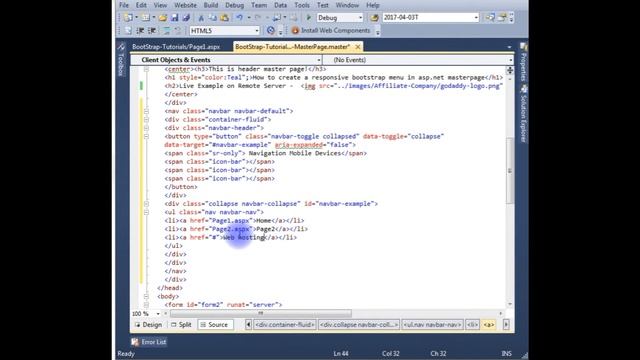Open the Build menu
Viewport: 640px width, 360px height.
tap(211, 5)
